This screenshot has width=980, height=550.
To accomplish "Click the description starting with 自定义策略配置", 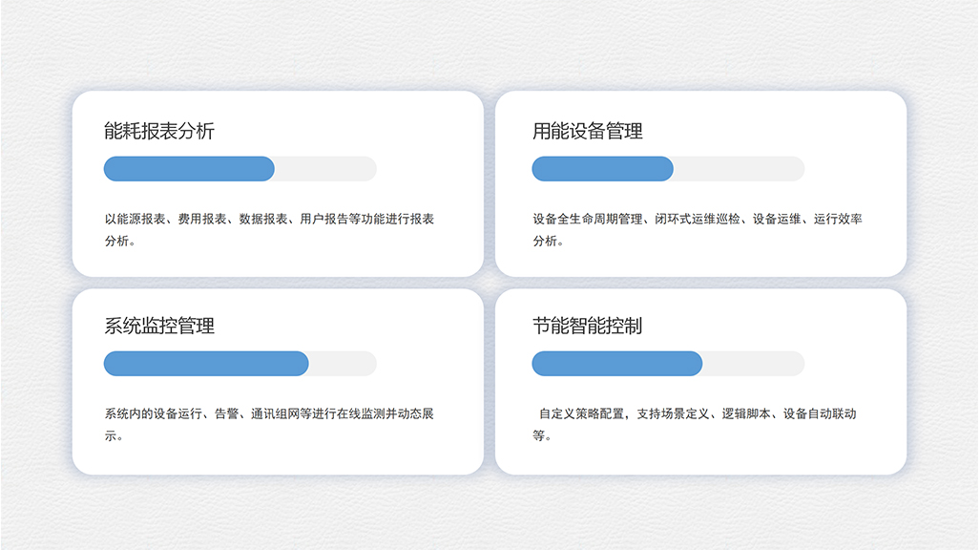I will pos(695,424).
